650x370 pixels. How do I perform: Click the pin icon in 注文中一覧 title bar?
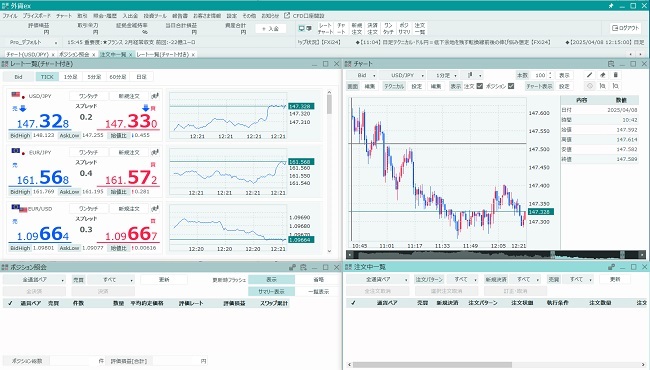611,267
